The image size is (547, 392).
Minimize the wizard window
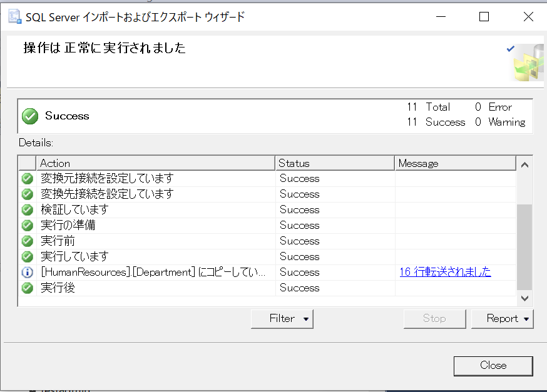click(441, 17)
